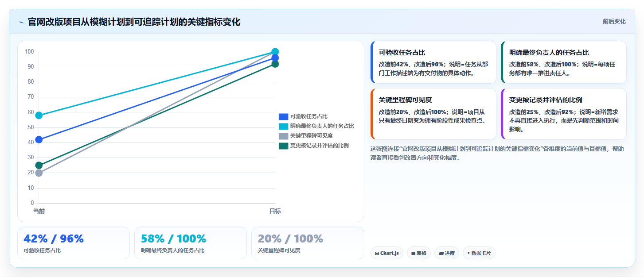Click the 数据卡片 tag

pyautogui.click(x=479, y=253)
